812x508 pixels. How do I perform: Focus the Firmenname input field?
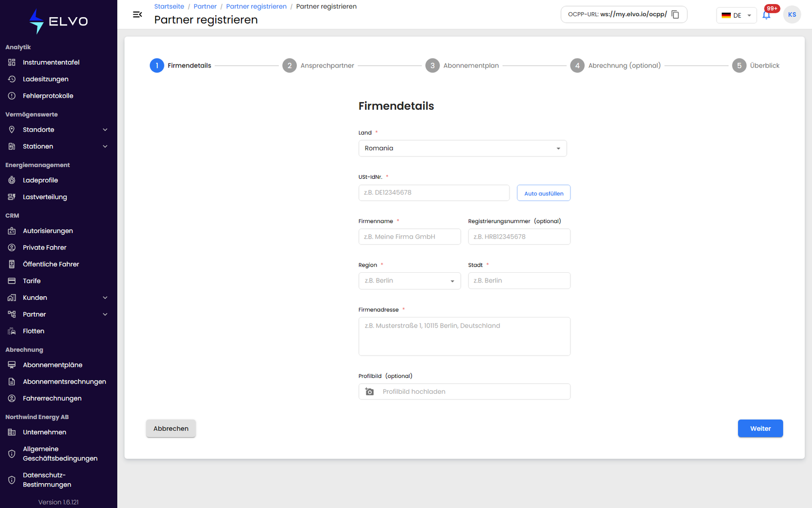[x=410, y=237]
